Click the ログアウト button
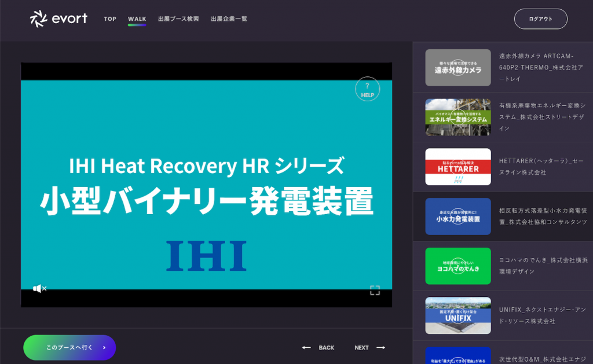 541,19
